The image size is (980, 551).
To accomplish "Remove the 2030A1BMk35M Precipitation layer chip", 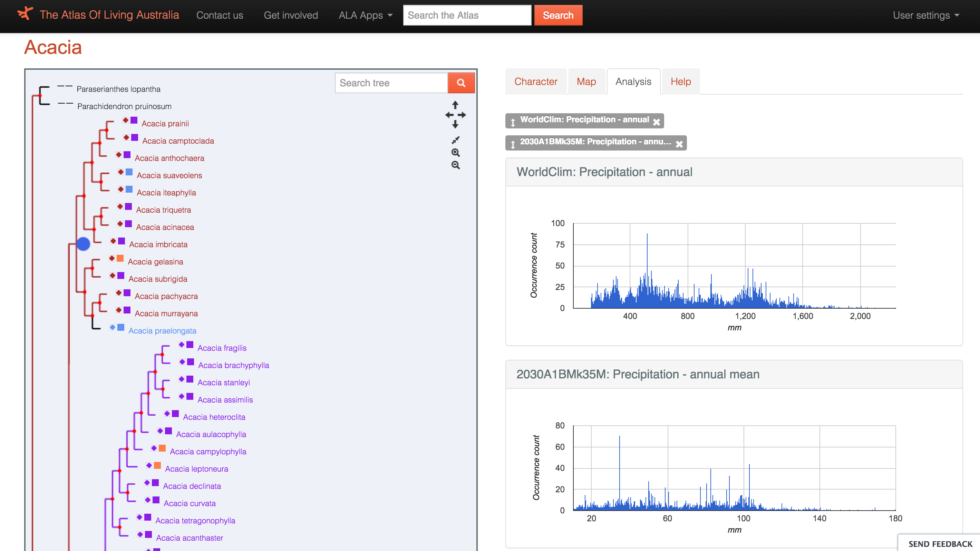I will (679, 144).
